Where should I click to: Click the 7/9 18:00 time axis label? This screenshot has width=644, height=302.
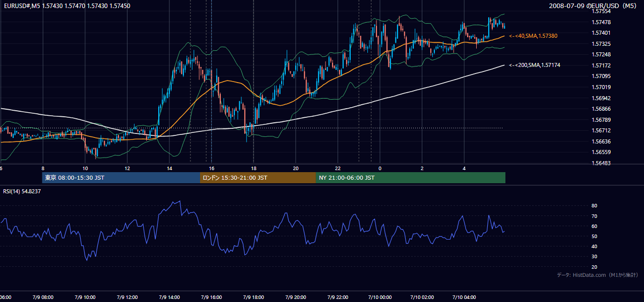pos(253,297)
